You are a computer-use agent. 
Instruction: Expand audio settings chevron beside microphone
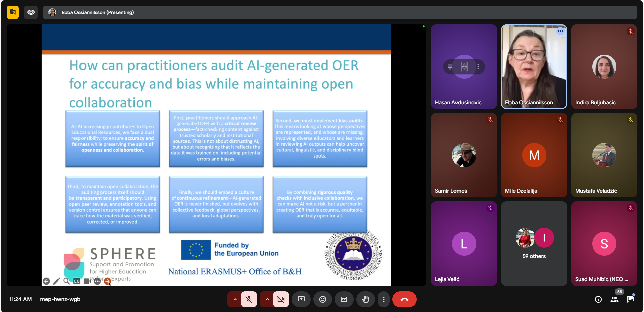point(235,299)
